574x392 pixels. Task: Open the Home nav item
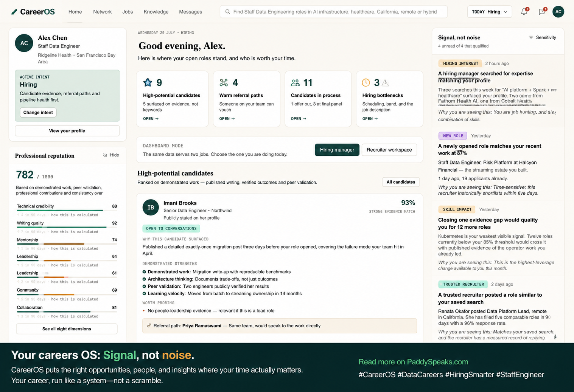coord(75,12)
